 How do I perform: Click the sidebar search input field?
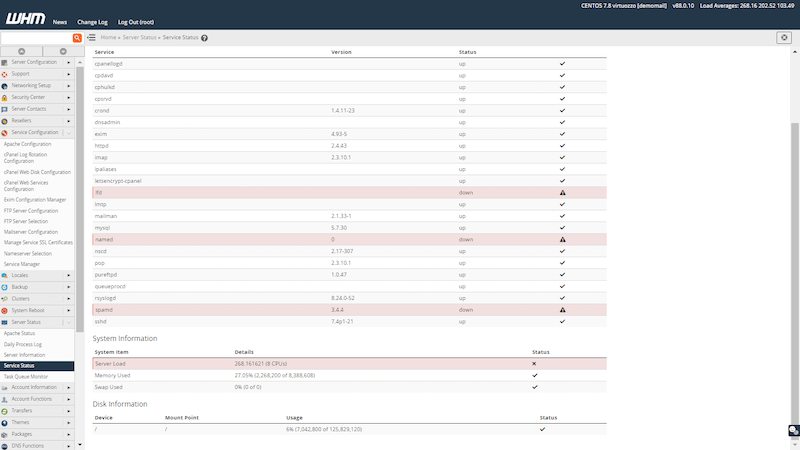click(x=36, y=38)
